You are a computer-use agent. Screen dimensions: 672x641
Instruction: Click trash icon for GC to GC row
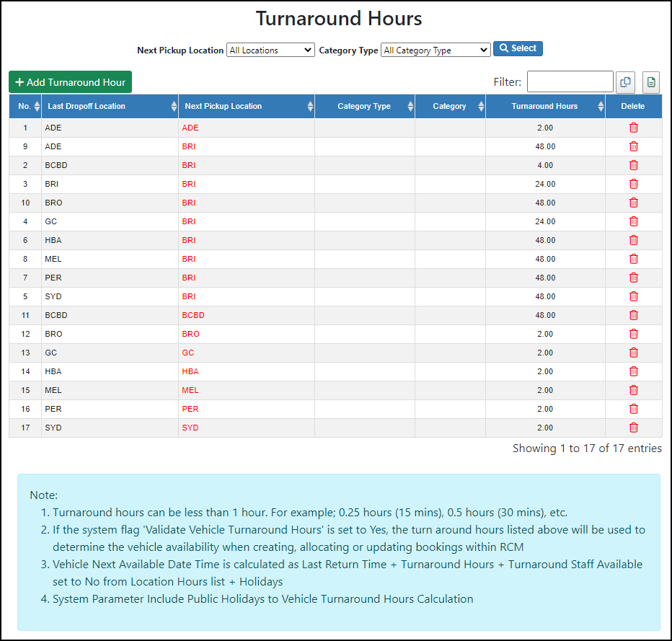point(633,353)
